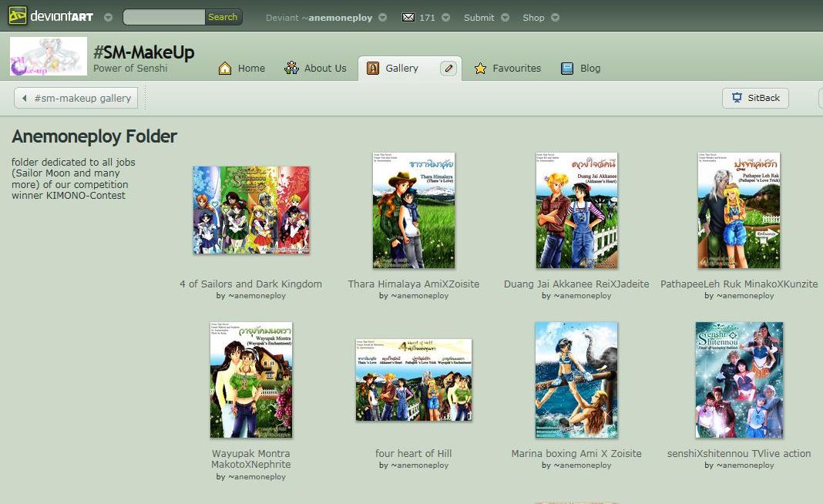Screen dimensions: 823x504
Task: Expand the Submit dropdown arrow
Action: [505, 17]
